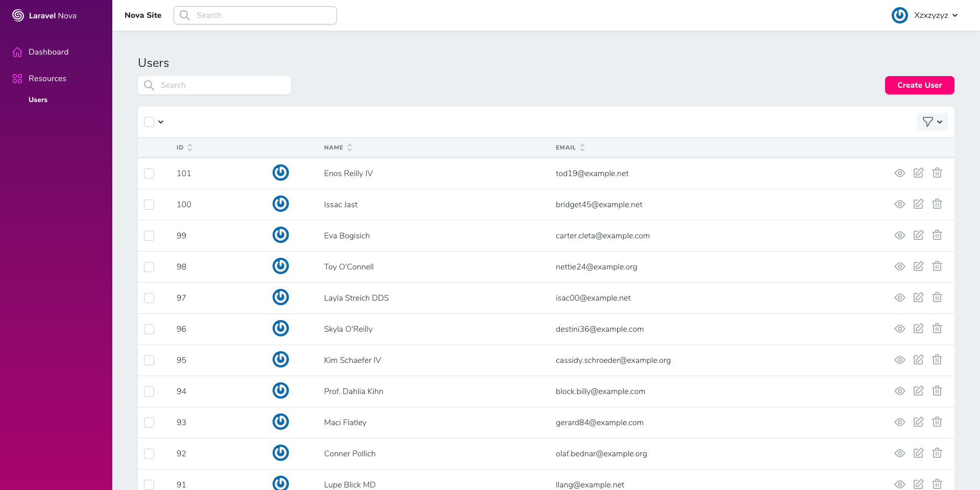View Toy O'Connell details

[900, 266]
